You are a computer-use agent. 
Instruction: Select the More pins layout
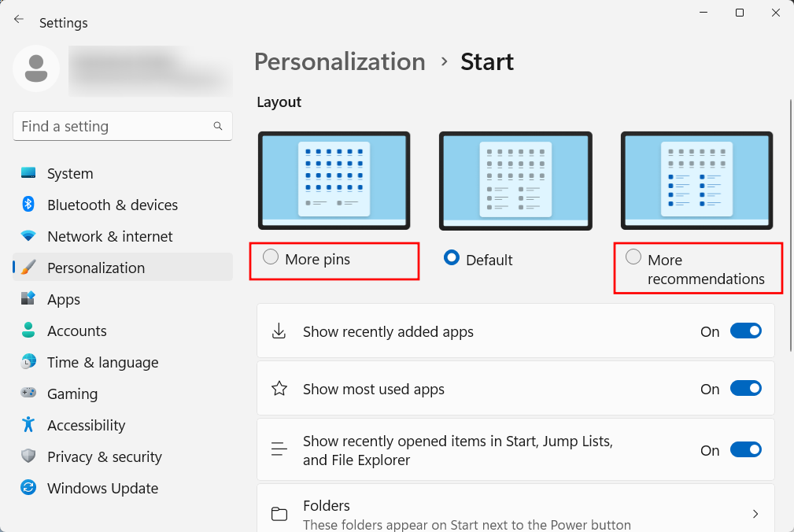[x=271, y=257]
